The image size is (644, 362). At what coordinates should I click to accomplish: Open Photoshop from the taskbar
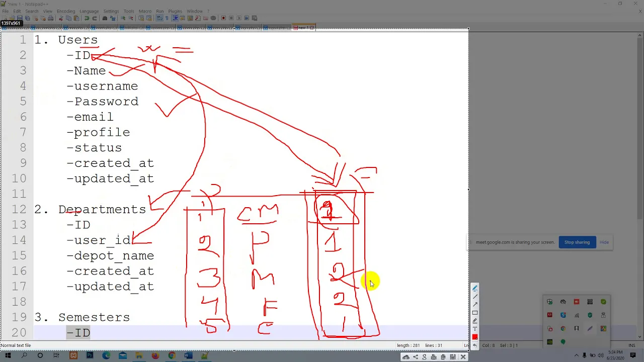[x=90, y=355]
